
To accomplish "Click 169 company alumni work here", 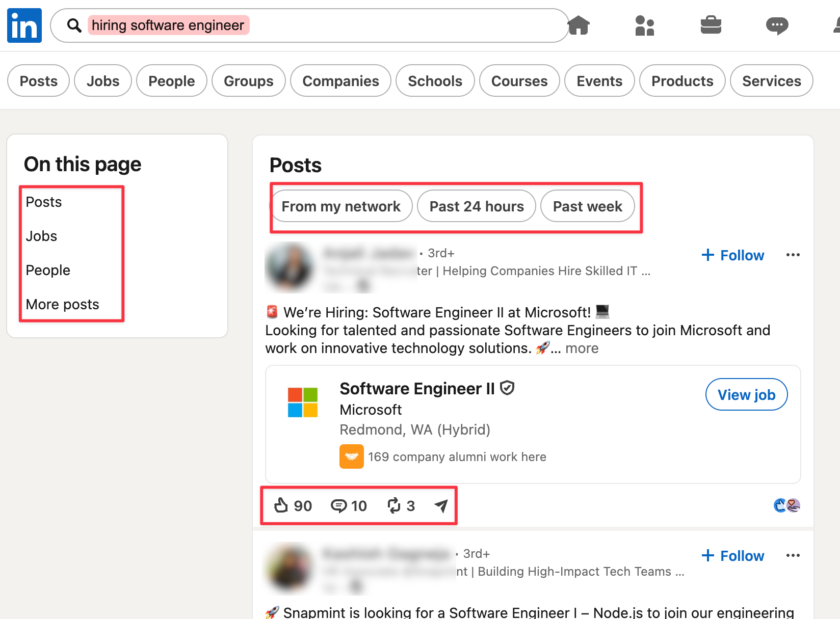I will coord(457,456).
